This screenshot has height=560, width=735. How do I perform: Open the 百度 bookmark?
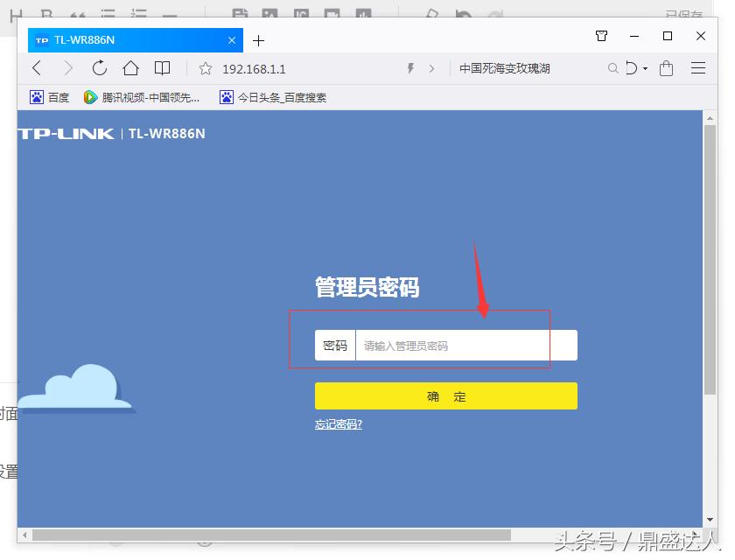(x=48, y=97)
